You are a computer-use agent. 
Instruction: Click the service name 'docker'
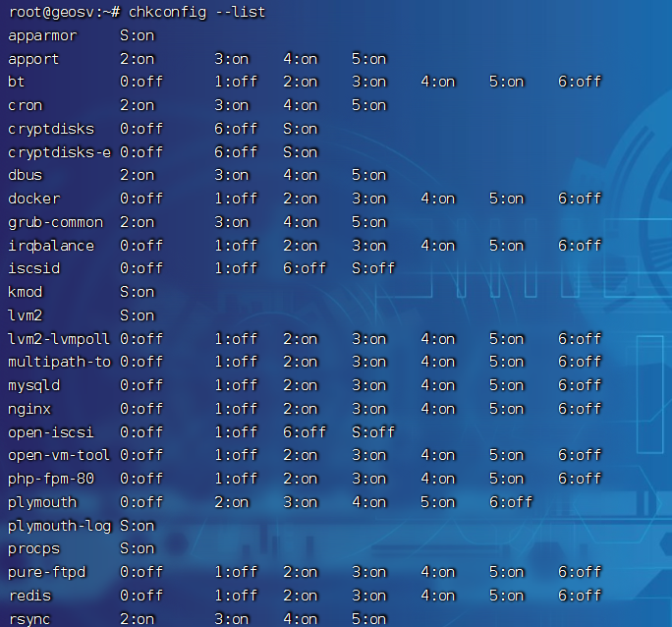(34, 199)
